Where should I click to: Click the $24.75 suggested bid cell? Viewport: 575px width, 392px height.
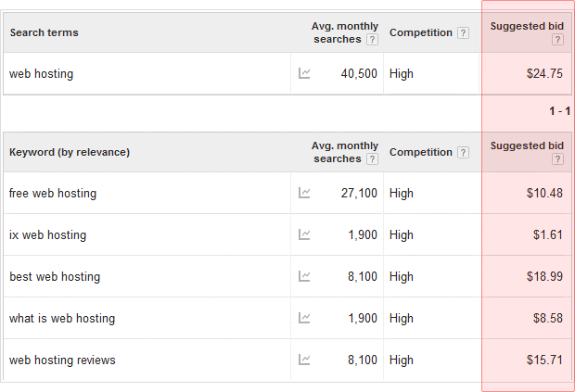click(542, 74)
